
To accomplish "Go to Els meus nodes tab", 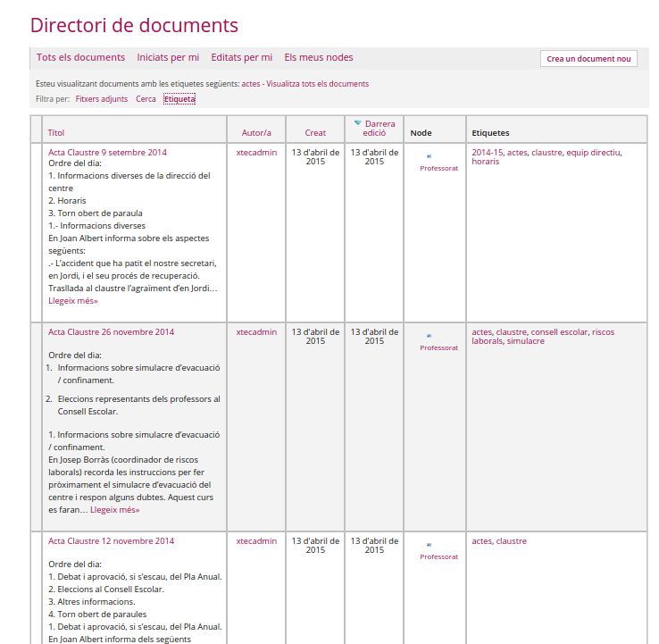I will tap(319, 57).
